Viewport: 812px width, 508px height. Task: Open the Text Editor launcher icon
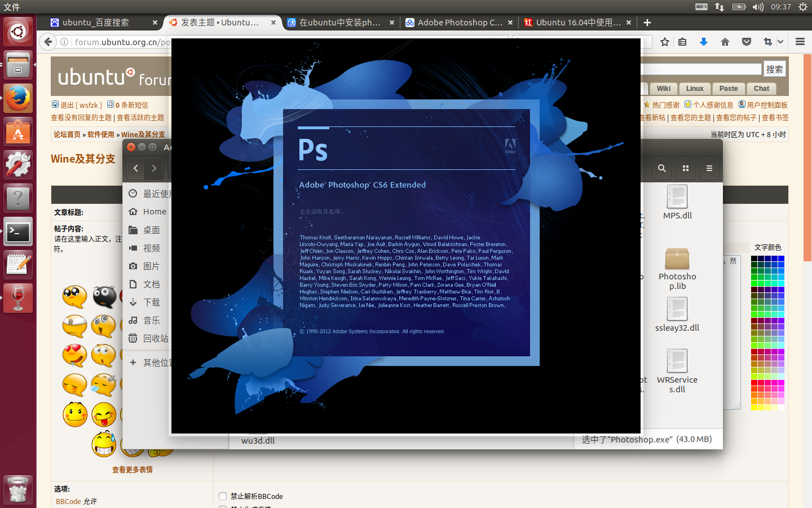click(x=18, y=265)
